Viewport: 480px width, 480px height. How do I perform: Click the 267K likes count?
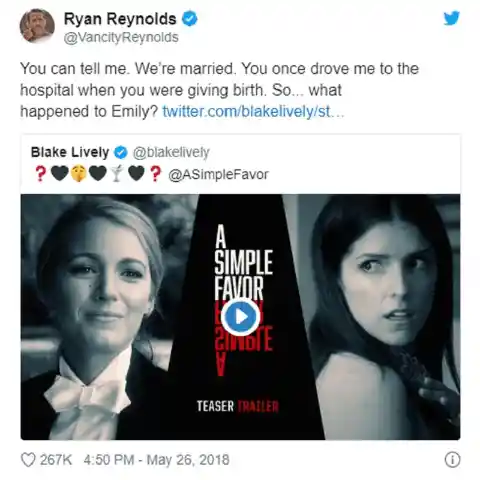point(56,460)
